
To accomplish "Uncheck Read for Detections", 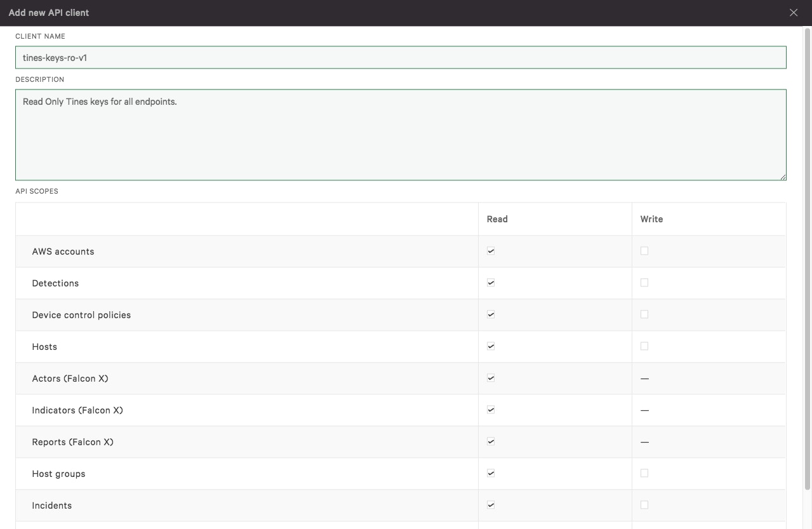I will [x=491, y=283].
